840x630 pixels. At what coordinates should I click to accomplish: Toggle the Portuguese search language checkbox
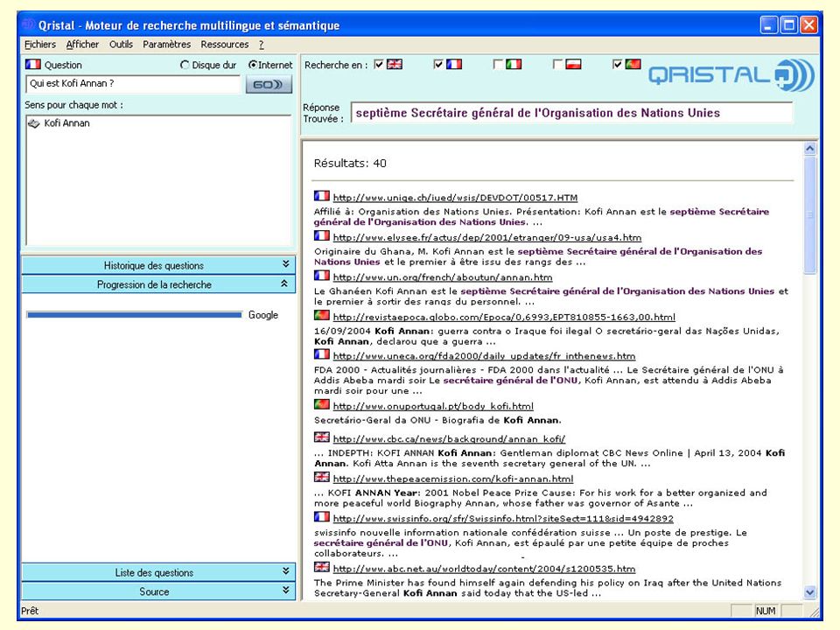[x=617, y=64]
